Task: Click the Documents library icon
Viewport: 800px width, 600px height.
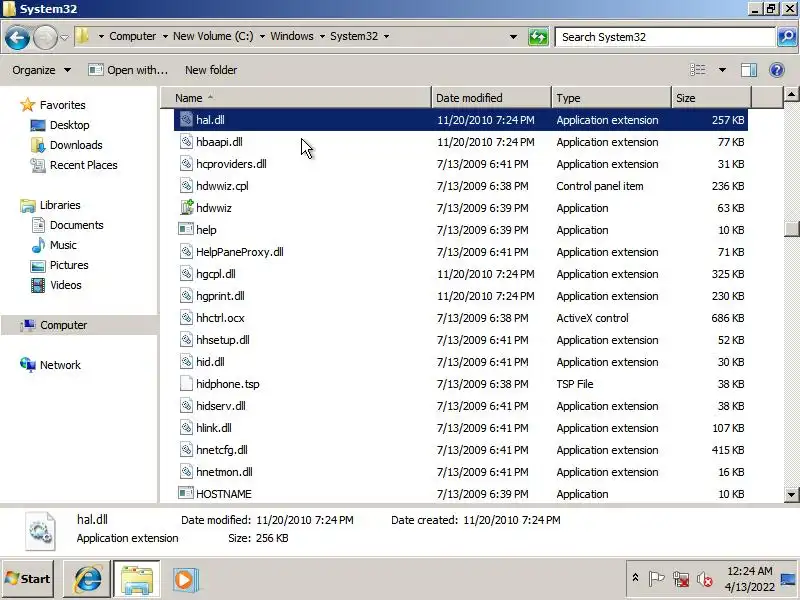Action: (x=38, y=225)
